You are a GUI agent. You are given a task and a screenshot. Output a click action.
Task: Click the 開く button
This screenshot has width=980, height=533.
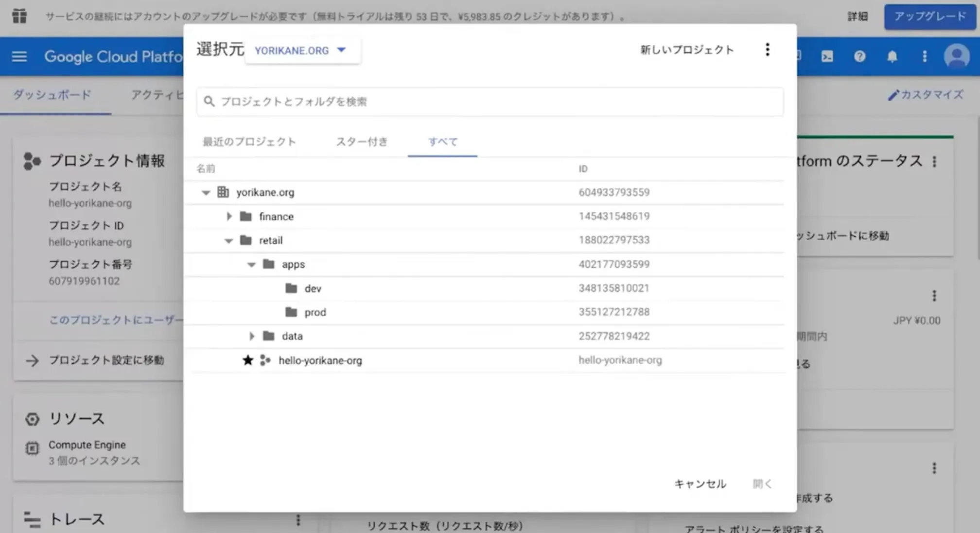pyautogui.click(x=762, y=483)
